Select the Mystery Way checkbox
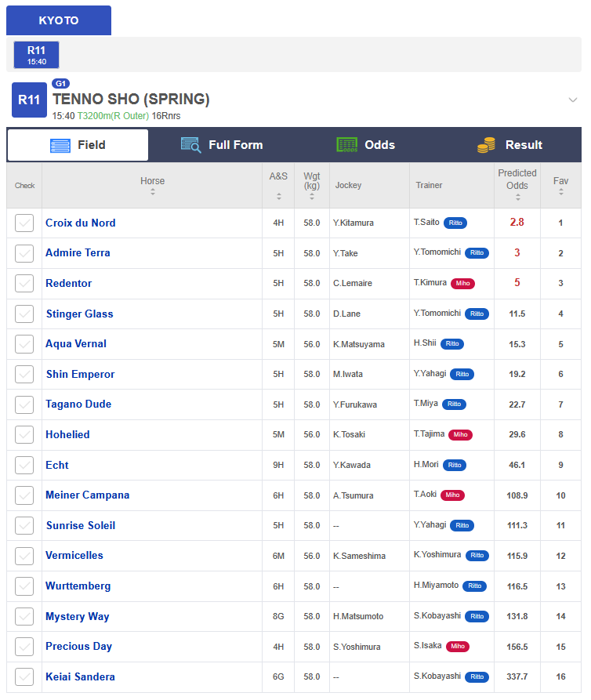Image resolution: width=591 pixels, height=700 pixels. [x=24, y=616]
